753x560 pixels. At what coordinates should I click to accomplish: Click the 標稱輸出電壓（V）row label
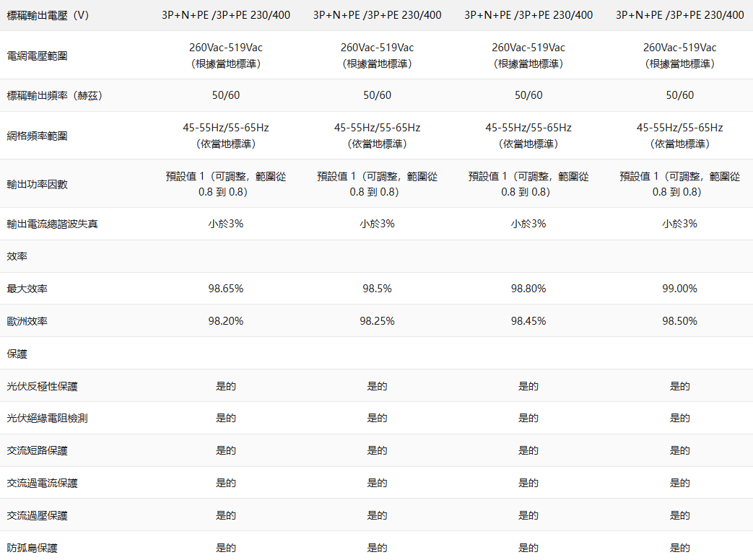point(48,15)
